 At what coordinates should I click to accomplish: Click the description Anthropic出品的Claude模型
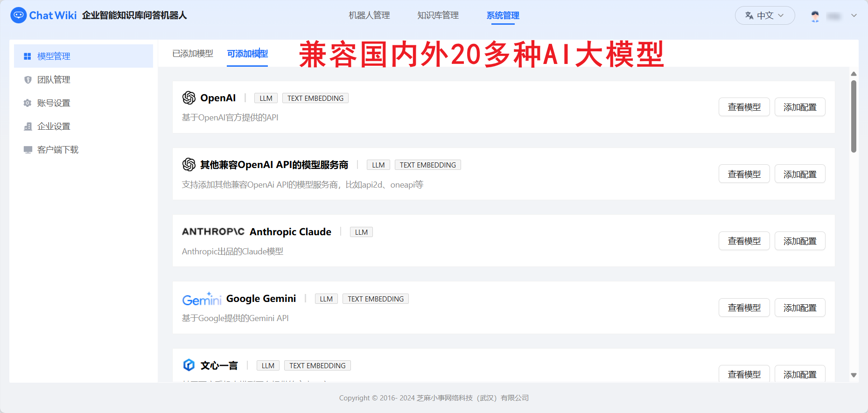pos(232,252)
